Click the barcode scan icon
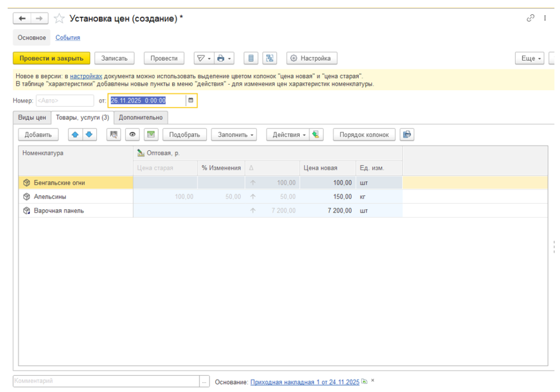 pos(114,134)
